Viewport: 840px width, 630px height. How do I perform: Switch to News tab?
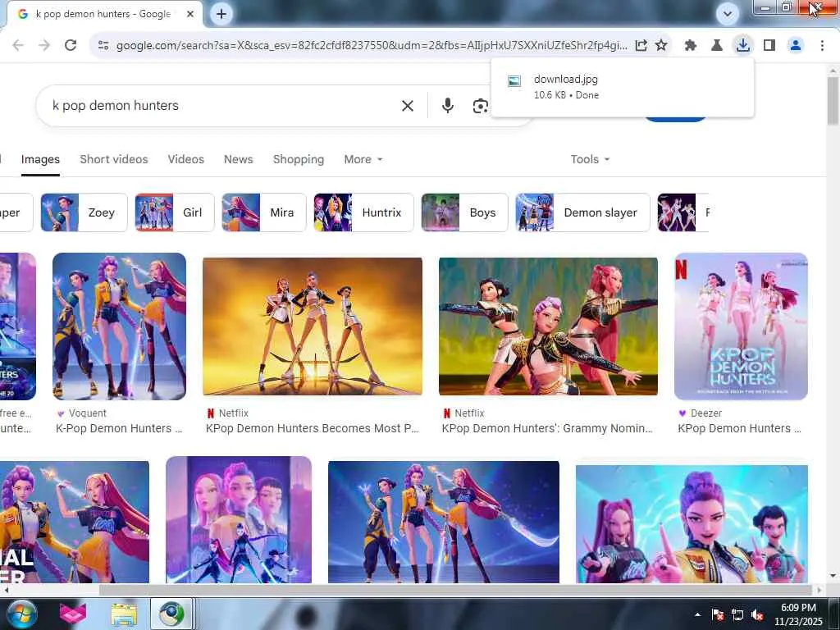239,159
